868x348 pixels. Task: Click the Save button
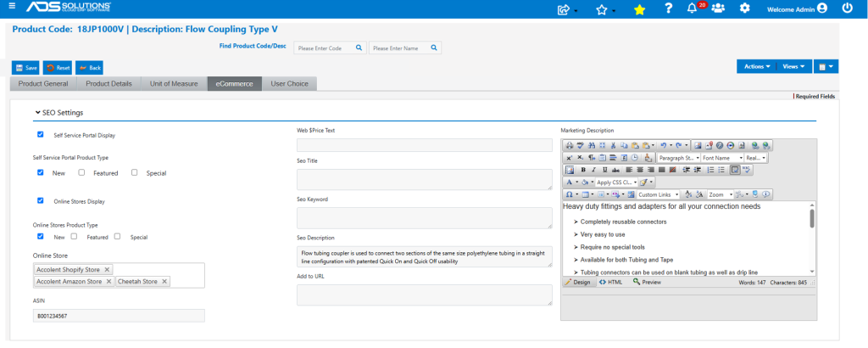[x=25, y=68]
